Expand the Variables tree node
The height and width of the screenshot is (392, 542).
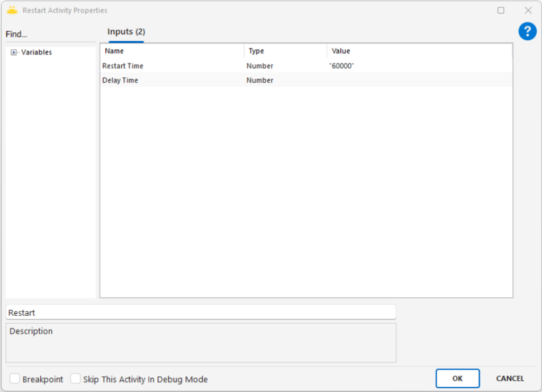pyautogui.click(x=14, y=52)
